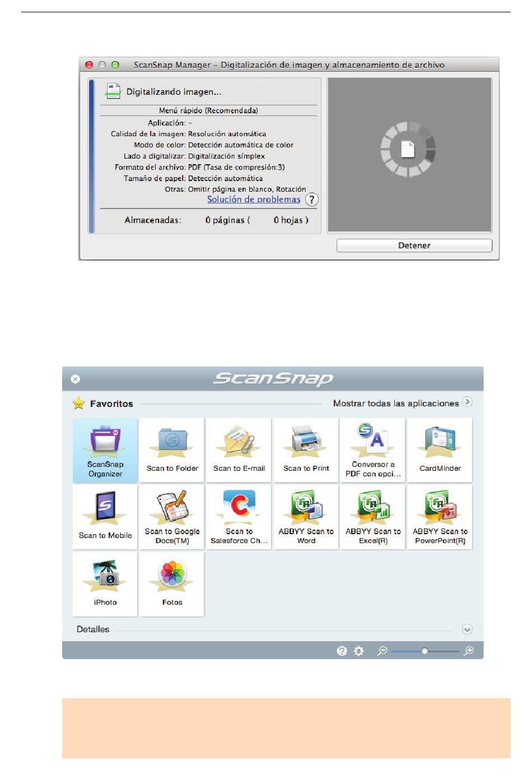This screenshot has width=532, height=783.
Task: Click 'Detección automática de color' value
Action: tap(241, 145)
